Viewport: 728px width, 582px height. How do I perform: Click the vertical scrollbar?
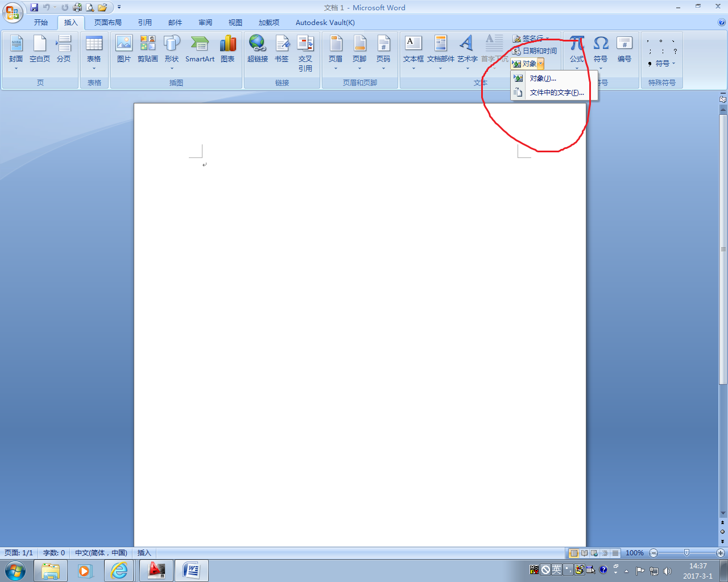point(723,250)
